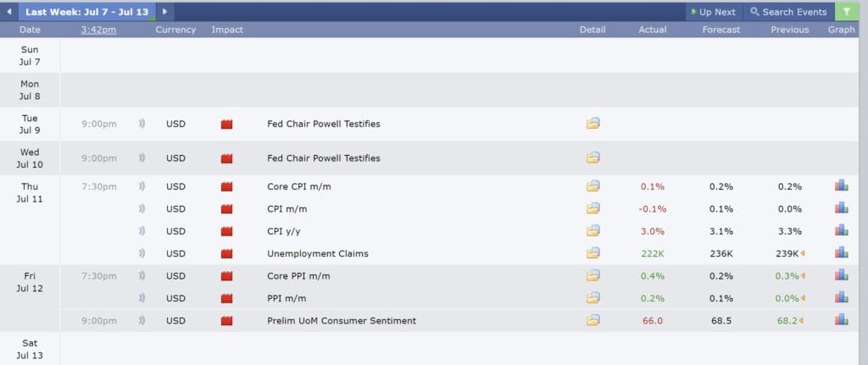Image resolution: width=868 pixels, height=365 pixels.
Task: Open graph icon for CPI y/y
Action: (x=842, y=230)
